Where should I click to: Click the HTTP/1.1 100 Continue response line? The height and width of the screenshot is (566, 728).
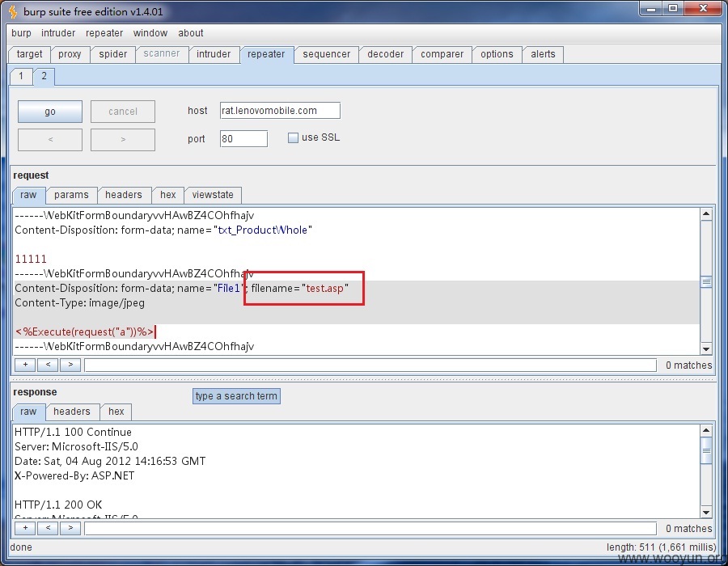(x=74, y=432)
